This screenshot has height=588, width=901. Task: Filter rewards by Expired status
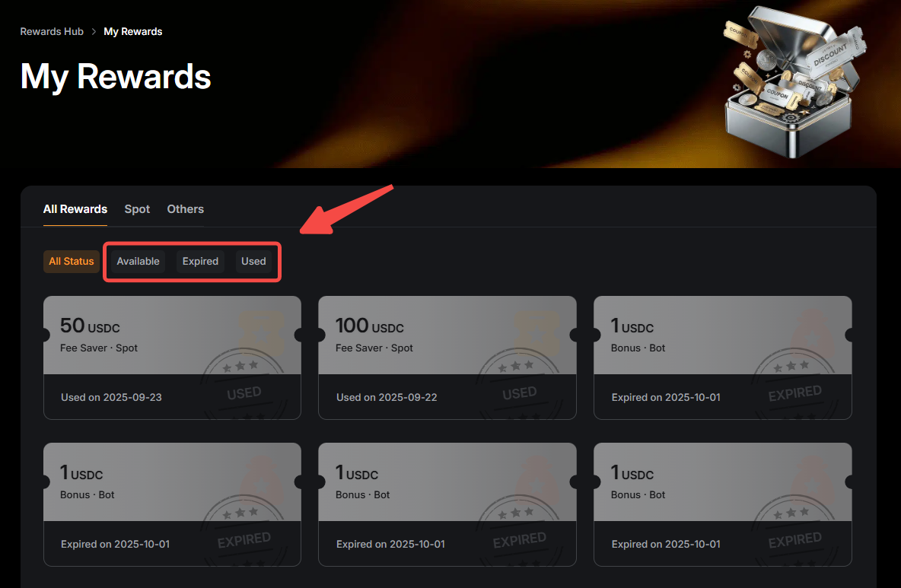pyautogui.click(x=201, y=261)
